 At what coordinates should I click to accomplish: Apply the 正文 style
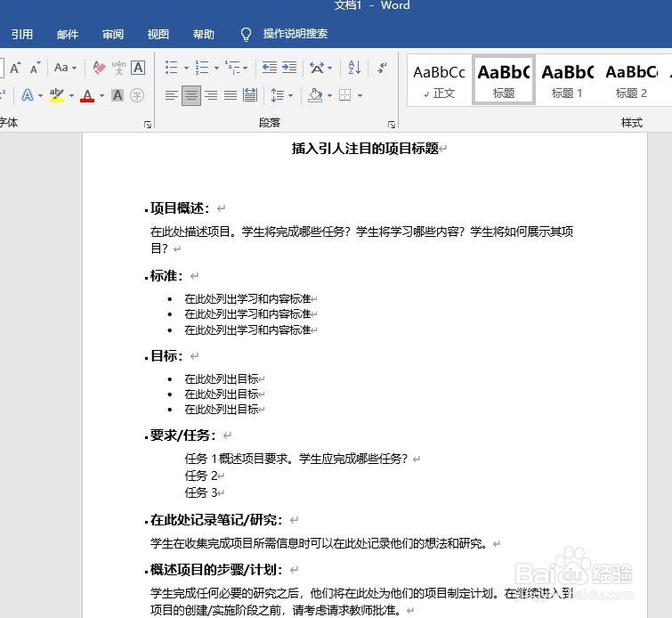pos(440,80)
